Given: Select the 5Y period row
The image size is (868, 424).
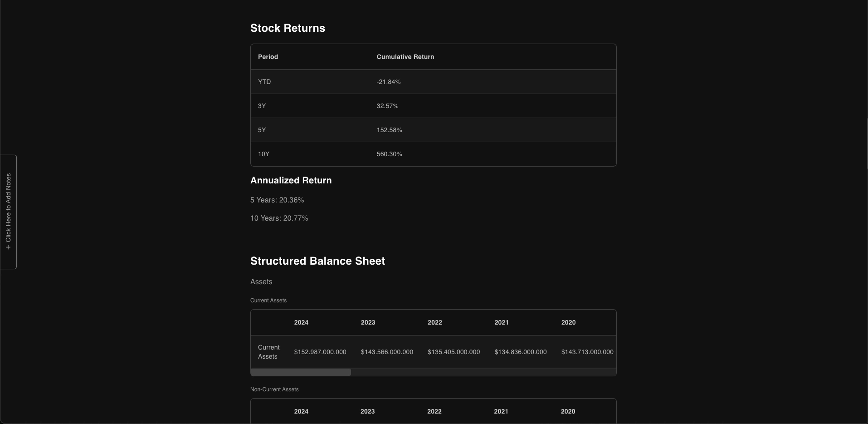Looking at the screenshot, I should (262, 130).
